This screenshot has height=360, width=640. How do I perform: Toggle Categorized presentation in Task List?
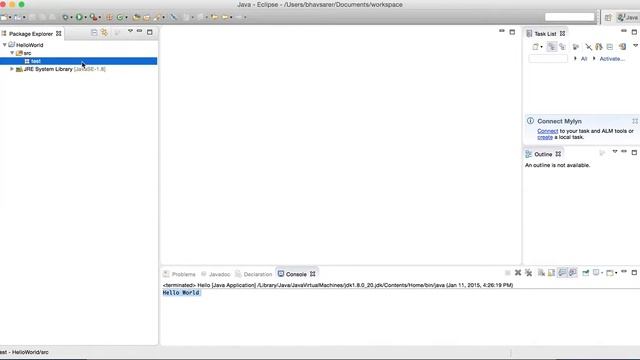(x=551, y=47)
